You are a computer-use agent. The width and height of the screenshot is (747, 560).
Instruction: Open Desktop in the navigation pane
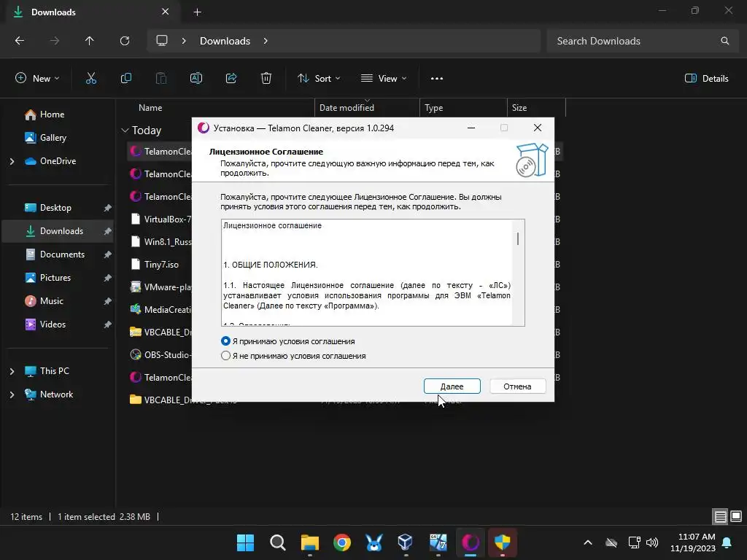(55, 208)
